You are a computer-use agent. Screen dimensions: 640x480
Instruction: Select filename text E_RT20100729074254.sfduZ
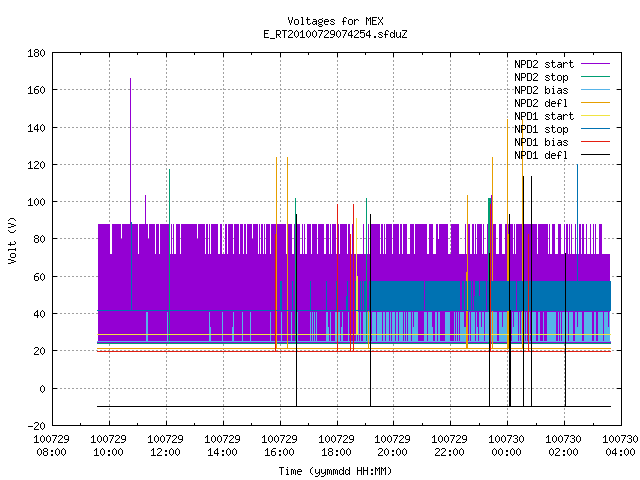[335, 34]
